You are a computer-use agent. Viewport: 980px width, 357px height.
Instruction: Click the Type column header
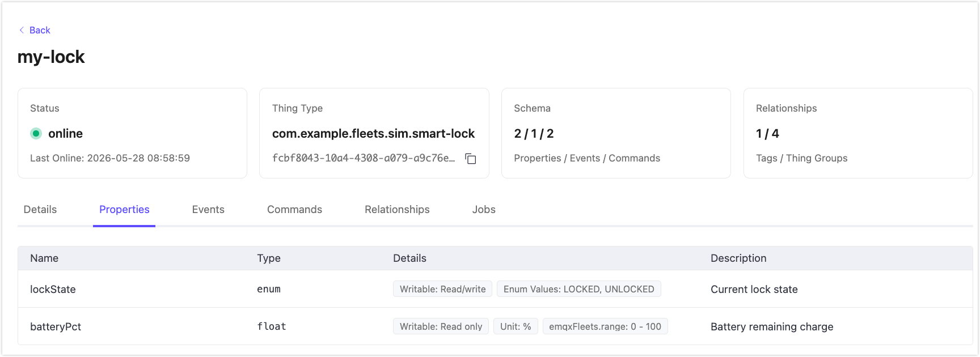(269, 258)
